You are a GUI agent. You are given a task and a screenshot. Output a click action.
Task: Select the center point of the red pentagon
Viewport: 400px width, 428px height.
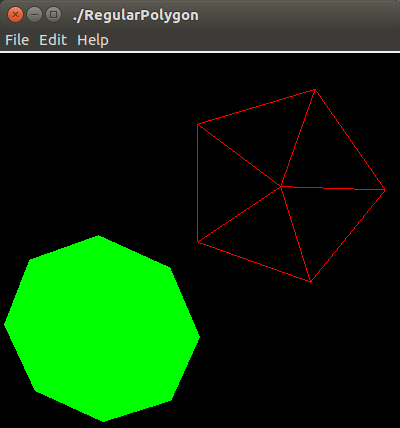tap(281, 186)
